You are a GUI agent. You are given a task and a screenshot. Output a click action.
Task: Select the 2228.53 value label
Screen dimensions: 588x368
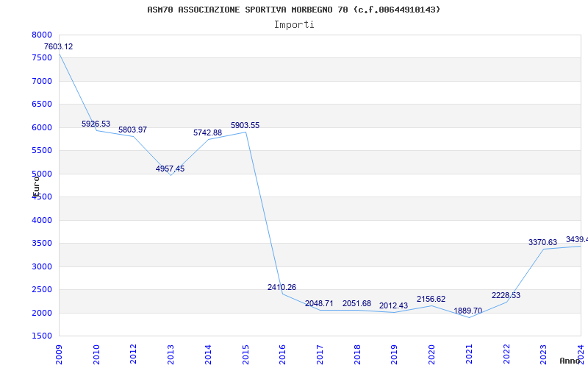pyautogui.click(x=506, y=296)
